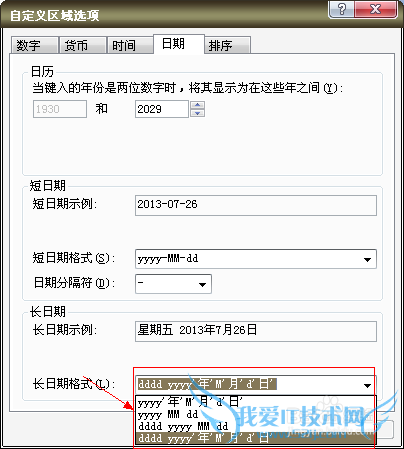Click the disabled 1930 year field
This screenshot has width=404, height=449.
click(60, 109)
